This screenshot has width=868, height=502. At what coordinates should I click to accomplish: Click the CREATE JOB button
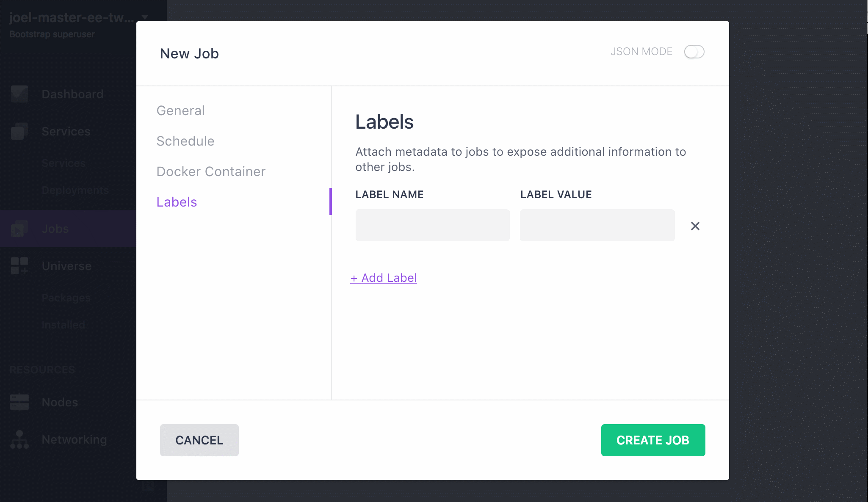coord(653,441)
